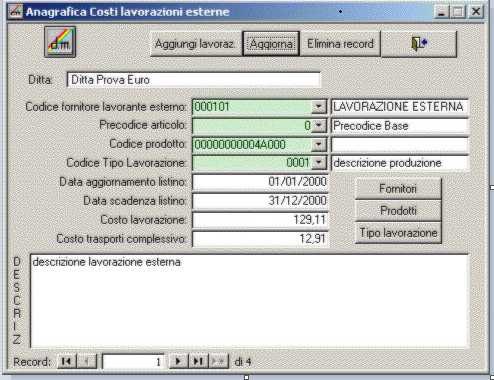Go to first record navigation arrow
The image size is (494, 380).
click(67, 361)
